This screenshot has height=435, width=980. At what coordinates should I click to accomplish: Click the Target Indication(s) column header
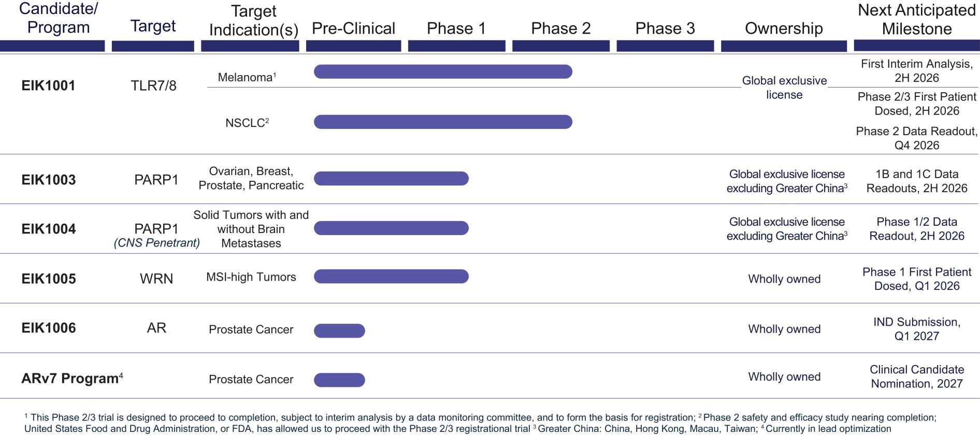(254, 21)
